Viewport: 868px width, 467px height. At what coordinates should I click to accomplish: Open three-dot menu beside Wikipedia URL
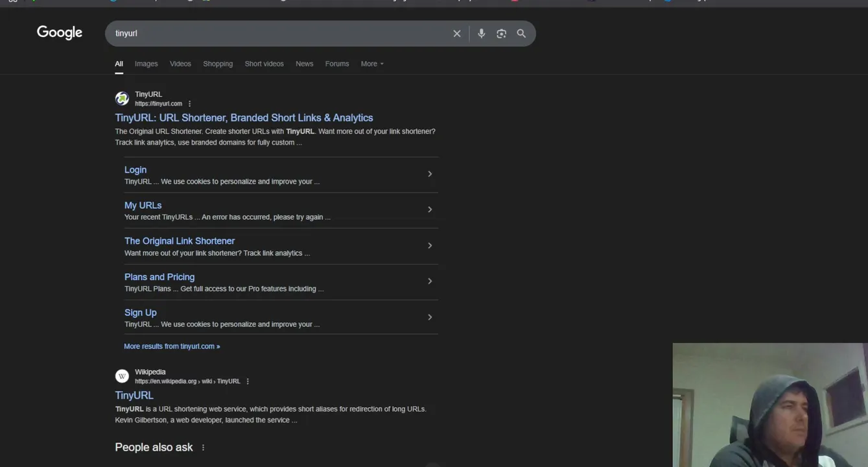pyautogui.click(x=248, y=381)
